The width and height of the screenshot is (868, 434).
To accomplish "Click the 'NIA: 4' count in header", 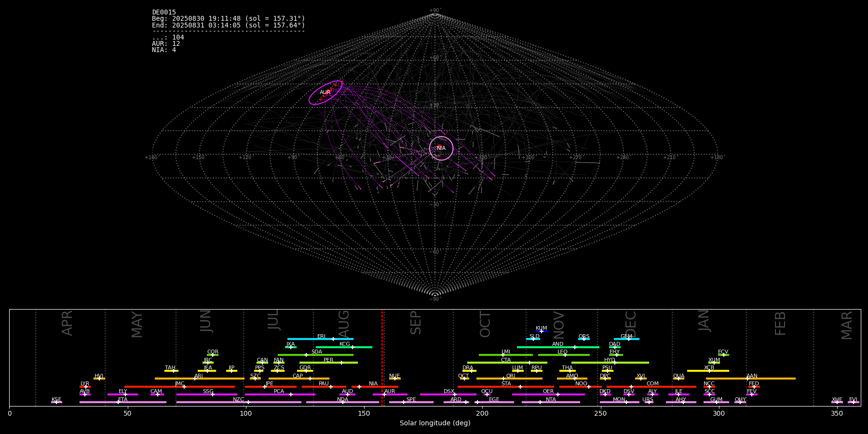I will tap(164, 50).
